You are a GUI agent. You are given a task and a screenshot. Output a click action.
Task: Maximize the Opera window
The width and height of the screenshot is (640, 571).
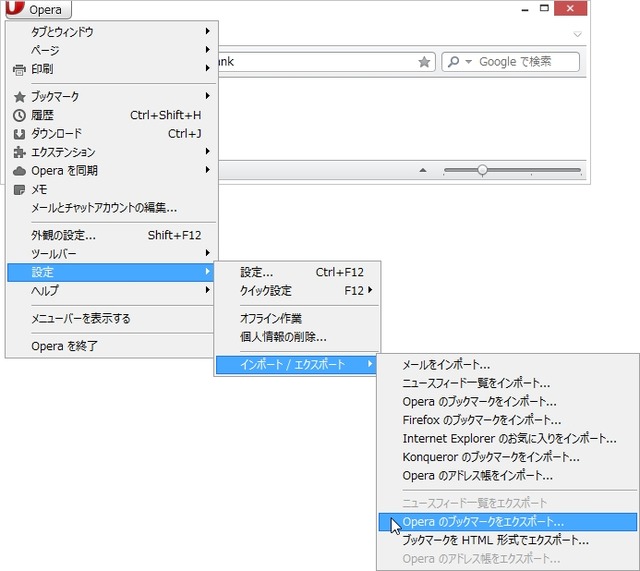tap(544, 9)
